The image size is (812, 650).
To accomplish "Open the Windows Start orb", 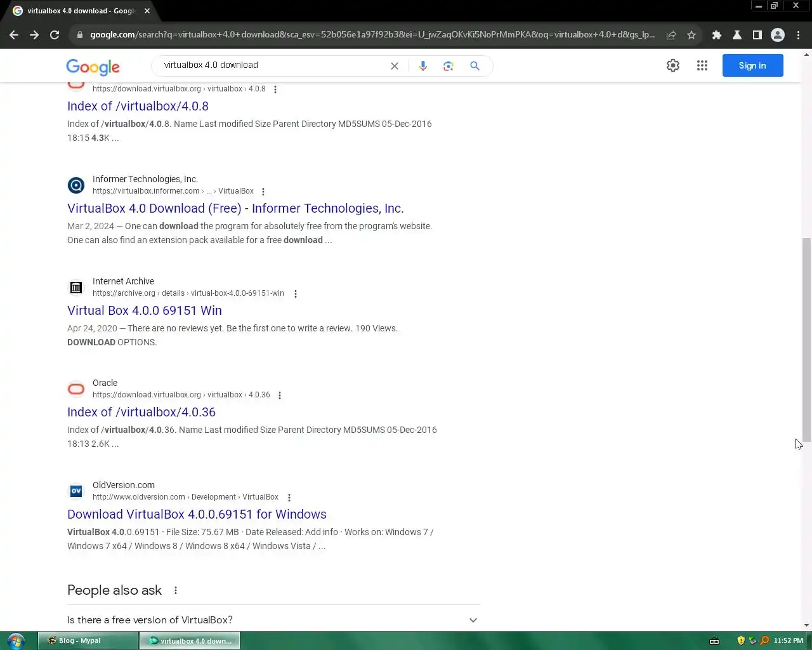I will [x=16, y=640].
